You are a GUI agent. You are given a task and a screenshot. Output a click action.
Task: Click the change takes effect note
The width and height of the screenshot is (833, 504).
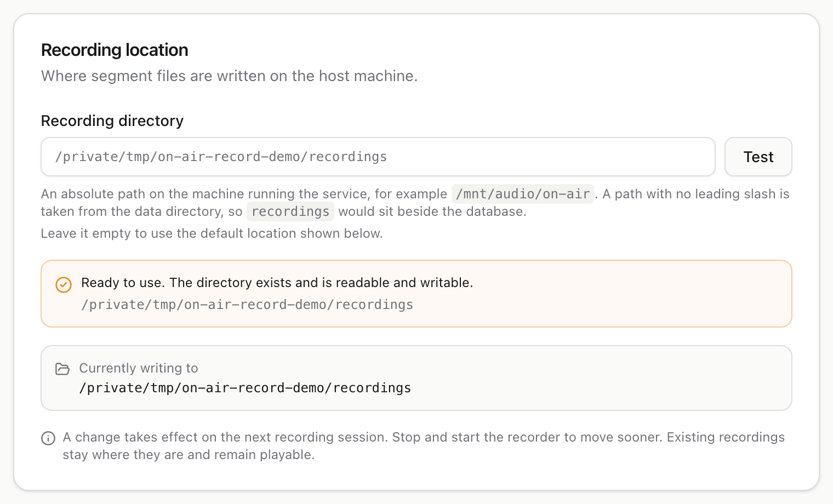424,446
